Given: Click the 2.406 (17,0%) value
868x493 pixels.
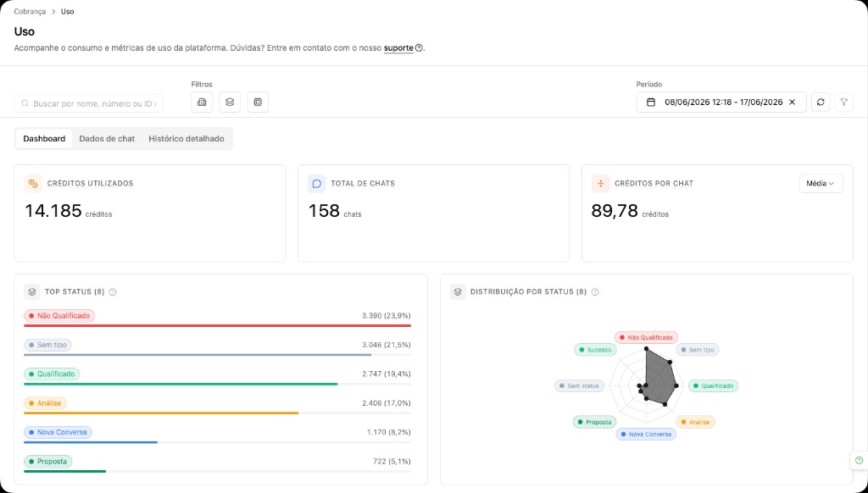Looking at the screenshot, I should 387,403.
